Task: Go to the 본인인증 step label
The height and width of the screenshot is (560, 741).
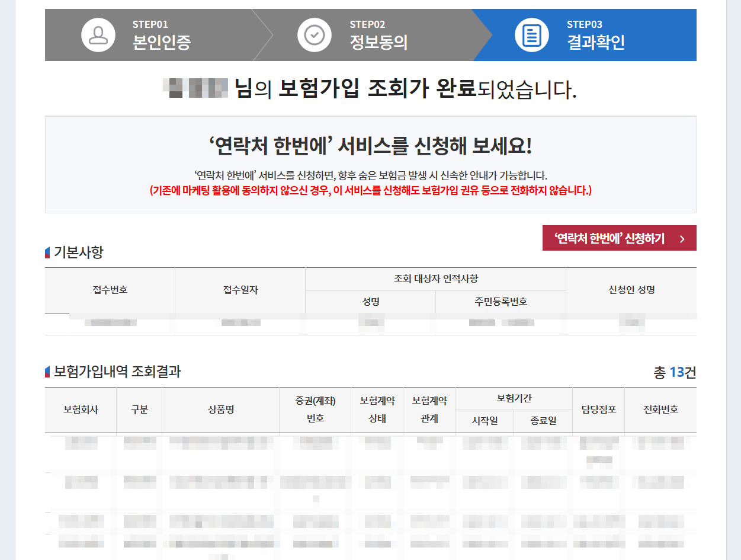Action: [162, 43]
